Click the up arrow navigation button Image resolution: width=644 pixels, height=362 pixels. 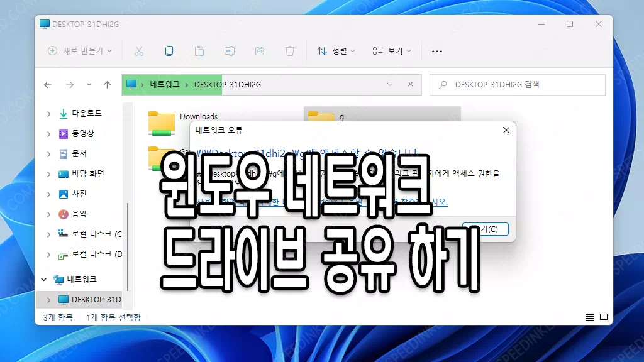(108, 84)
